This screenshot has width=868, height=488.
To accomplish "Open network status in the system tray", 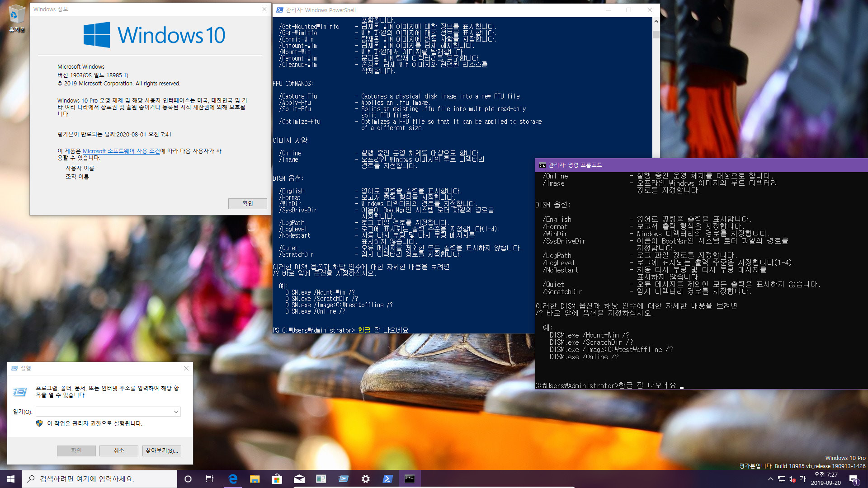I will pos(781,479).
